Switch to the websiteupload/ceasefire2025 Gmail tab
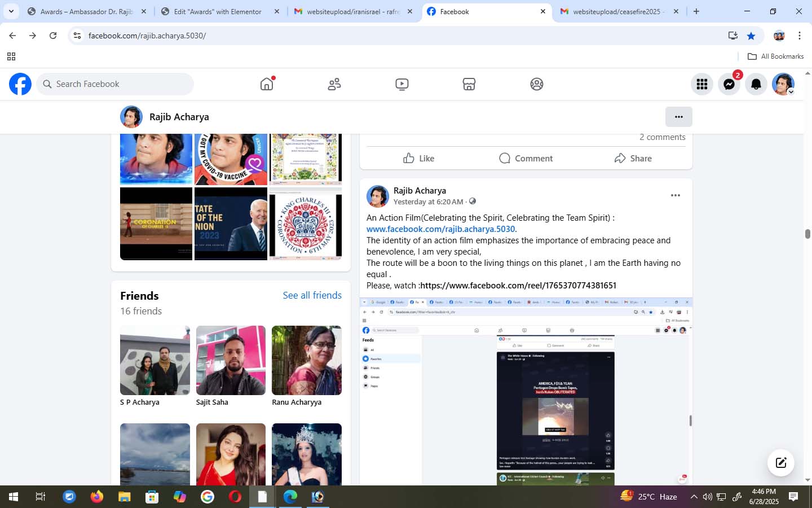This screenshot has height=508, width=812. coord(619,11)
